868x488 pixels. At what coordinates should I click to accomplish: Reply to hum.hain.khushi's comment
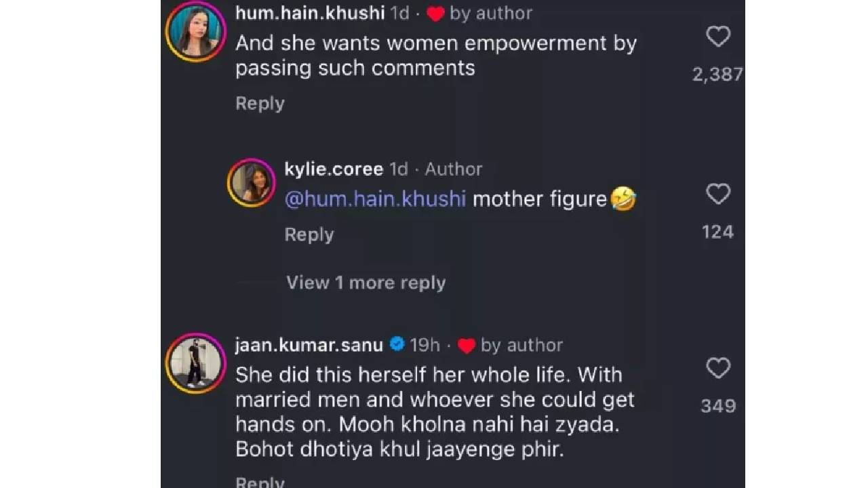pos(260,104)
